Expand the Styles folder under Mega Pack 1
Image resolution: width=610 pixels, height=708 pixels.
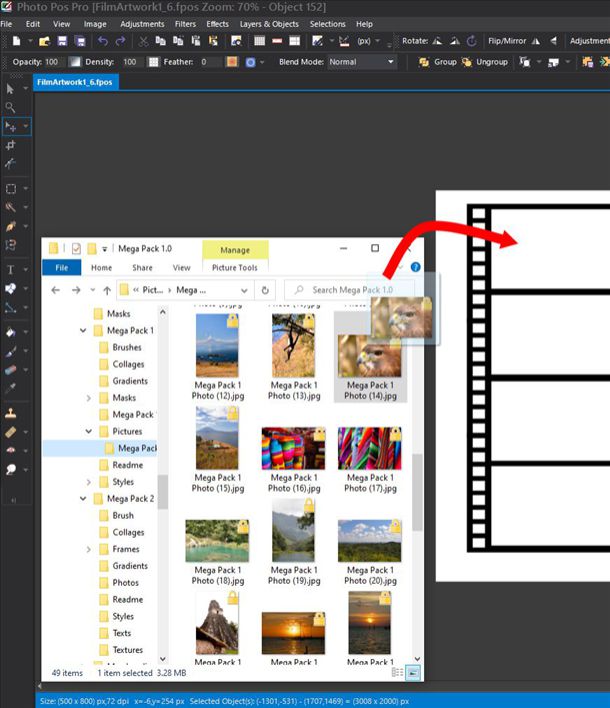coord(89,482)
